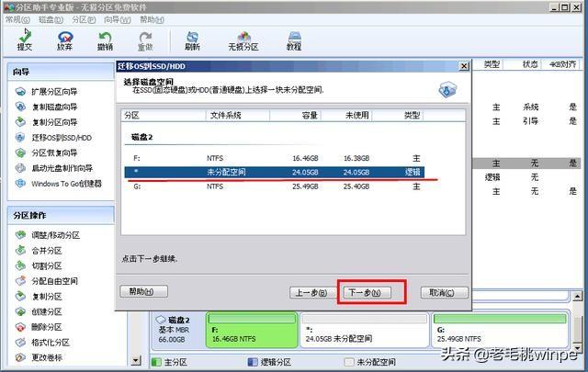Open the 向导(W) menu
588x372 pixels.
(x=118, y=19)
